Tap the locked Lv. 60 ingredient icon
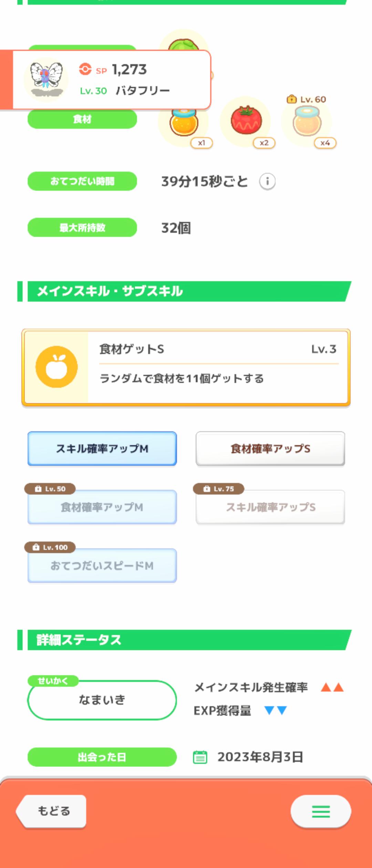The width and height of the screenshot is (372, 868). coord(307,121)
